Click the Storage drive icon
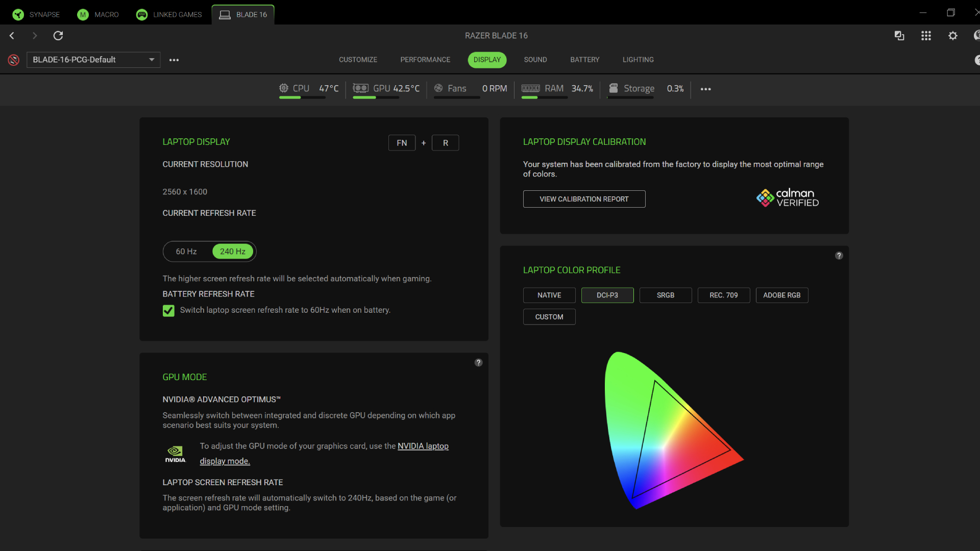Viewport: 980px width, 551px height. pos(614,88)
